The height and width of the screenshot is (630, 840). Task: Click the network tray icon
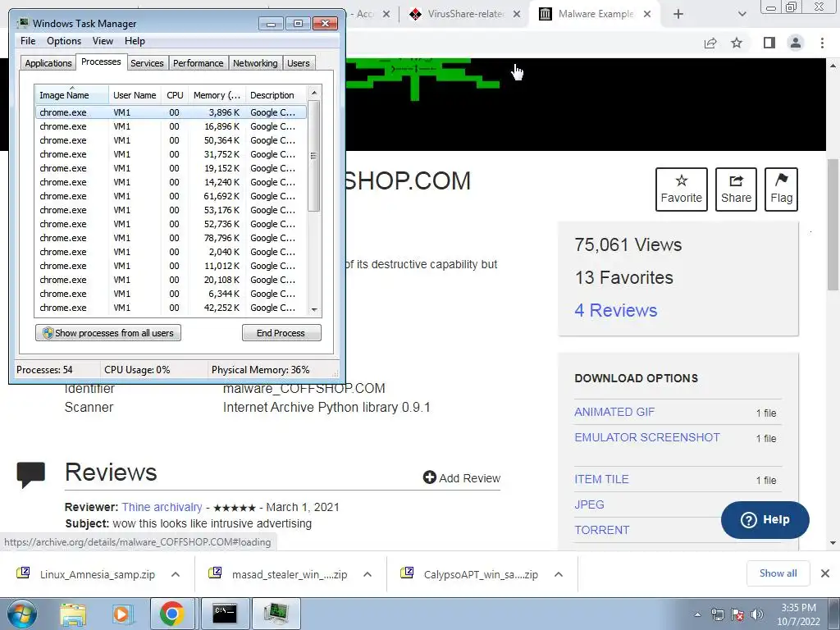[717, 614]
